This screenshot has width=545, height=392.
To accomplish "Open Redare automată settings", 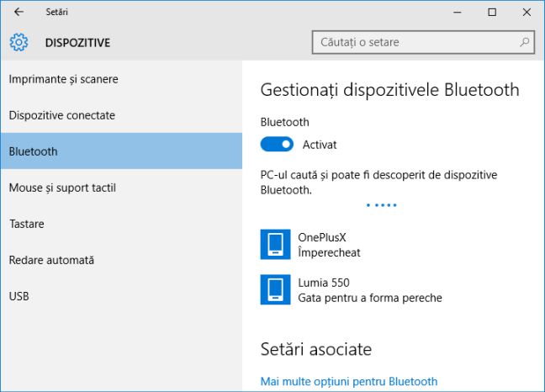I will click(51, 260).
